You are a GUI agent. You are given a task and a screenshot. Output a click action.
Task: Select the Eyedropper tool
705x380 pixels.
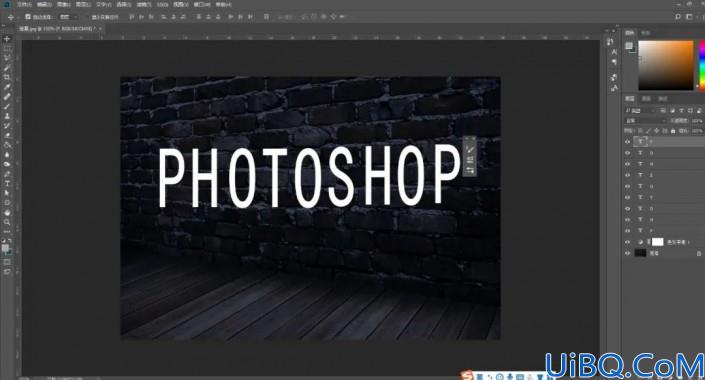(7, 86)
